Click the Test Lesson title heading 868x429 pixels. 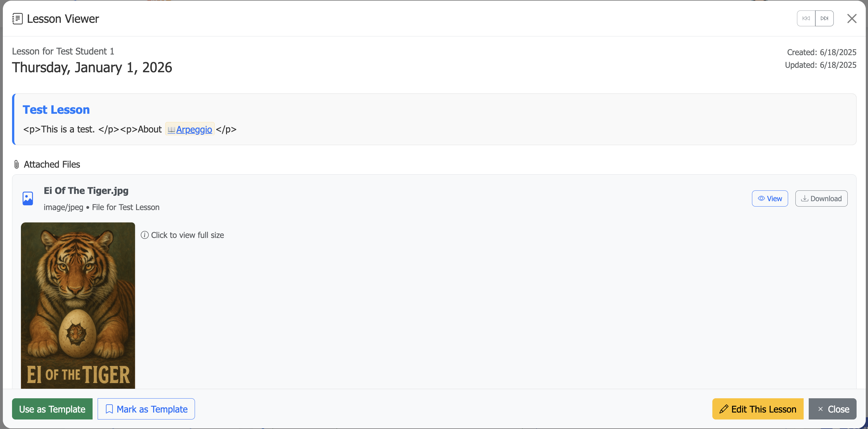pyautogui.click(x=56, y=109)
